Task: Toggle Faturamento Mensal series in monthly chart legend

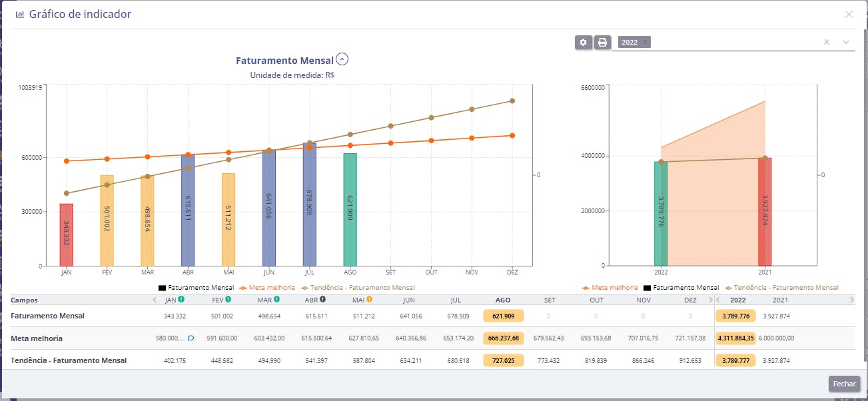Action: point(196,288)
